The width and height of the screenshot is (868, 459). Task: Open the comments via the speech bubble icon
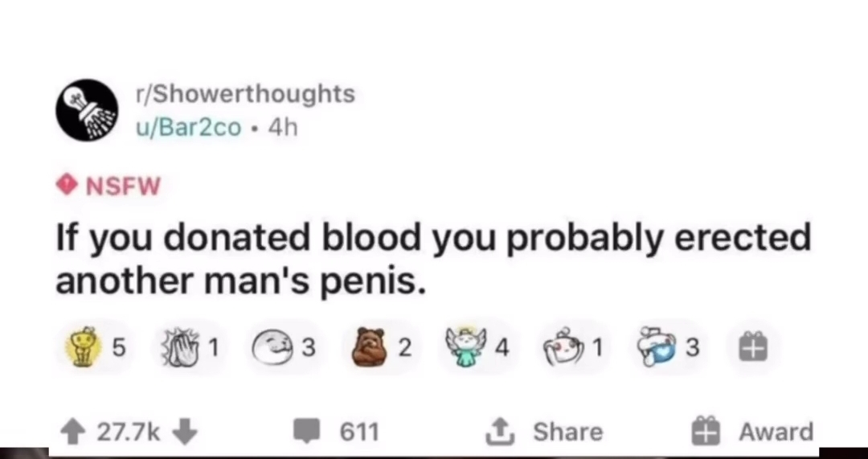[x=308, y=432]
